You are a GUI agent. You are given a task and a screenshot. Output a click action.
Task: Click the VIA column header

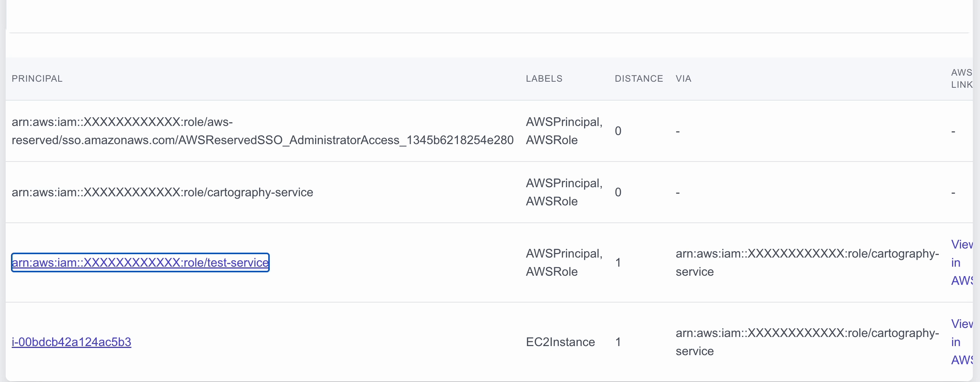pos(683,78)
